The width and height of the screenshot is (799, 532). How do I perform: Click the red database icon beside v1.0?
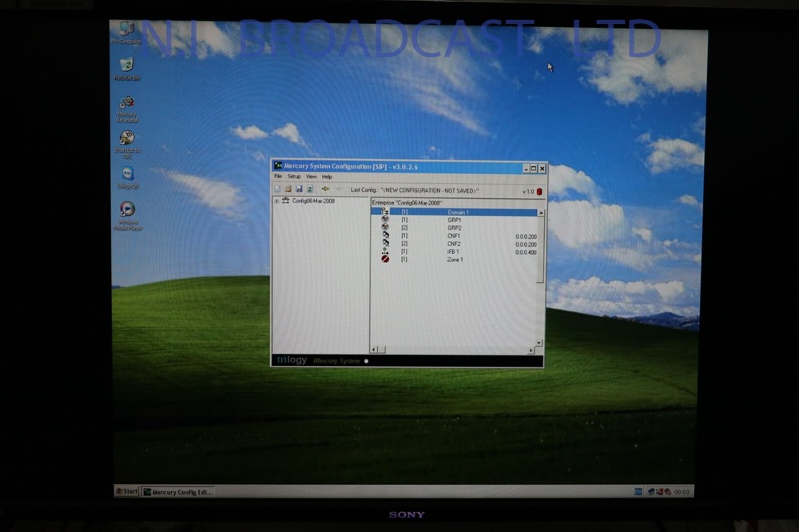[x=539, y=191]
